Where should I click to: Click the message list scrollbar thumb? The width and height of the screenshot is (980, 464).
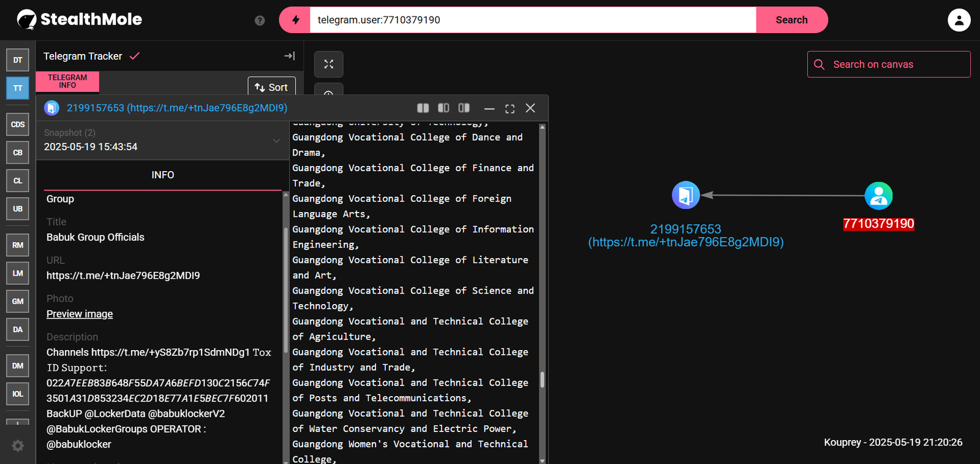point(542,379)
